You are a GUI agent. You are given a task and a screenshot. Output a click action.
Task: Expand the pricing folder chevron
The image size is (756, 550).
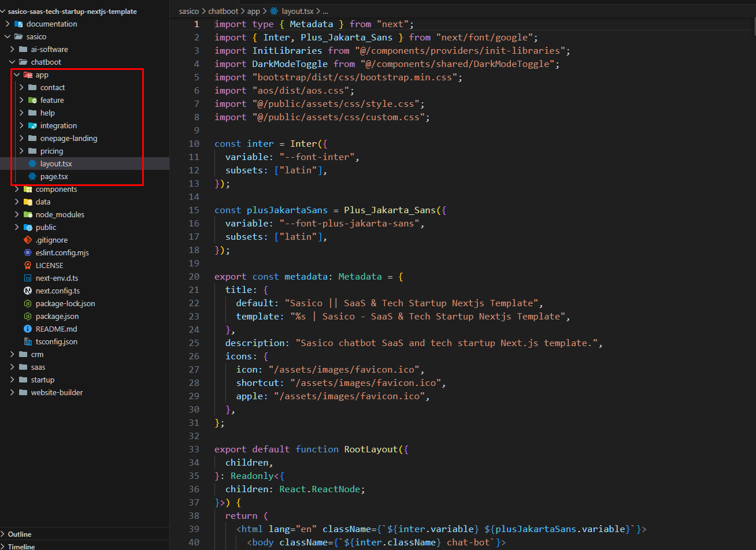21,151
